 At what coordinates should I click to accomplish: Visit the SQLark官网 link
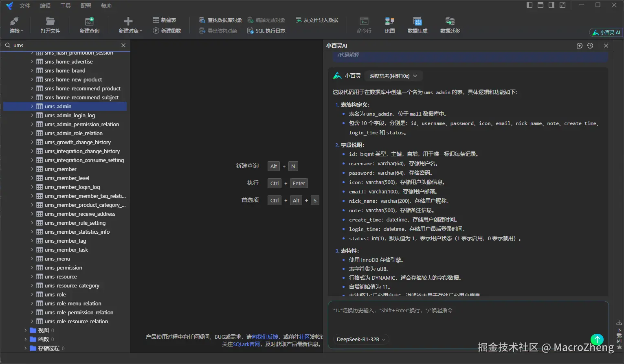click(x=246, y=344)
